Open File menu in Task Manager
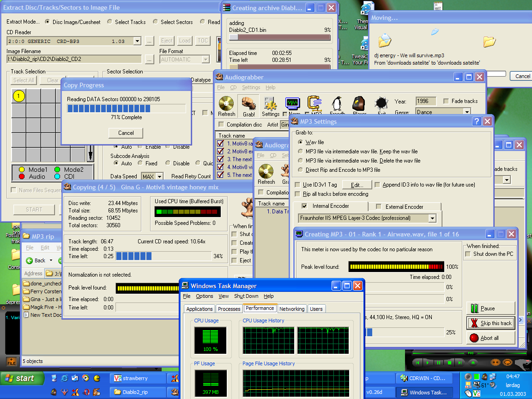The width and height of the screenshot is (532, 399). (x=187, y=296)
